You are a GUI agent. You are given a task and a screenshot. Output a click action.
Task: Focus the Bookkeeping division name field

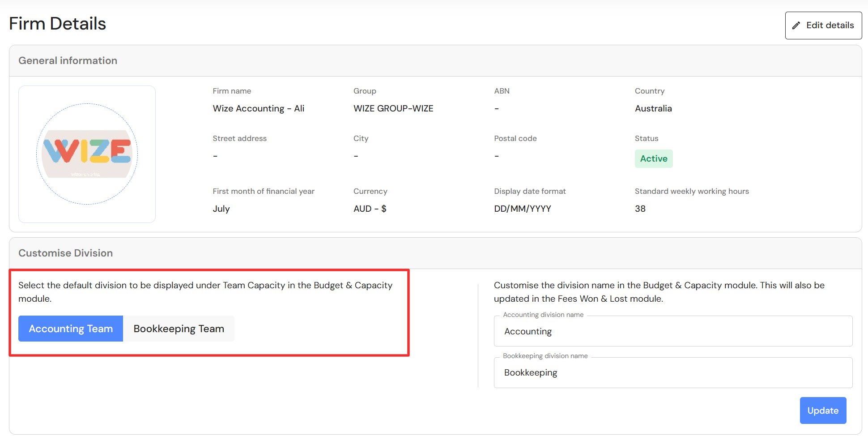click(673, 372)
